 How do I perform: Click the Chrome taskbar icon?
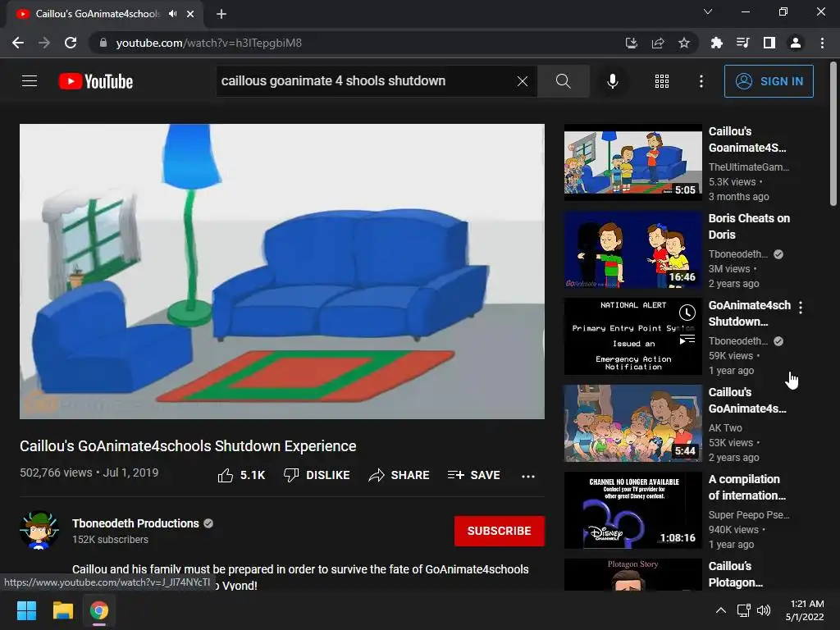(x=99, y=610)
